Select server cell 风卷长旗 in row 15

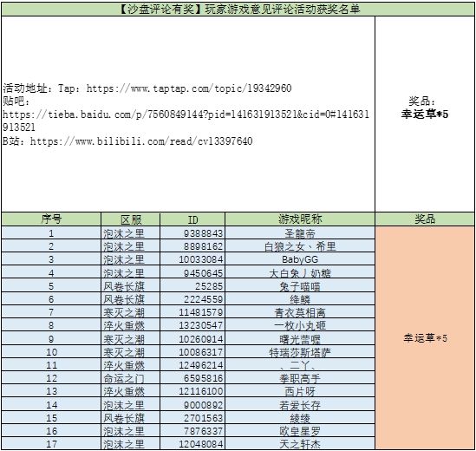point(131,418)
